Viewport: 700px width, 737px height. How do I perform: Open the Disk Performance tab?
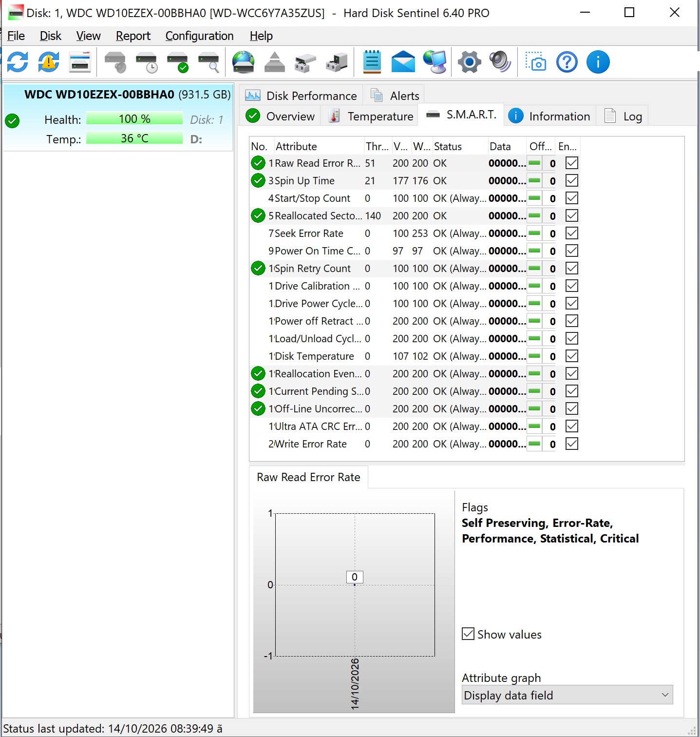[301, 96]
